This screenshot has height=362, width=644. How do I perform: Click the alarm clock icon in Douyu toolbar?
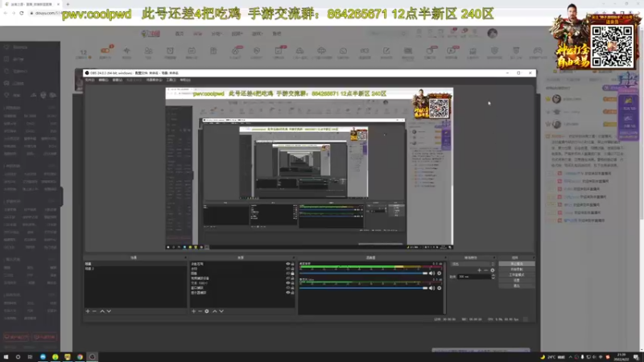(x=170, y=51)
